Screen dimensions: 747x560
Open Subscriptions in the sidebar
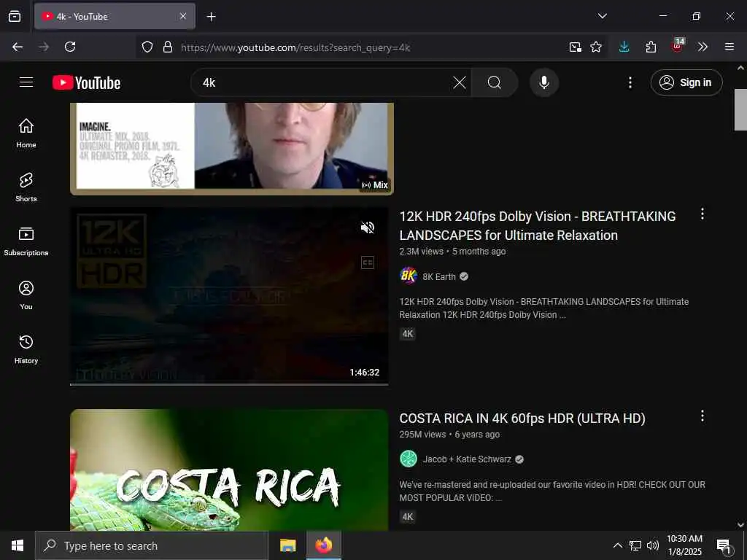click(26, 241)
